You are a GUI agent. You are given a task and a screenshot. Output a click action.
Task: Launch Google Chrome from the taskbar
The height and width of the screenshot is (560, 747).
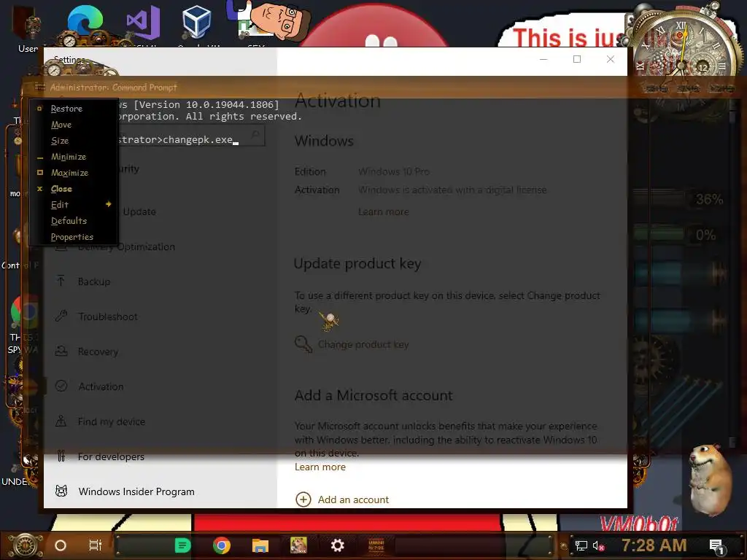[x=222, y=545]
